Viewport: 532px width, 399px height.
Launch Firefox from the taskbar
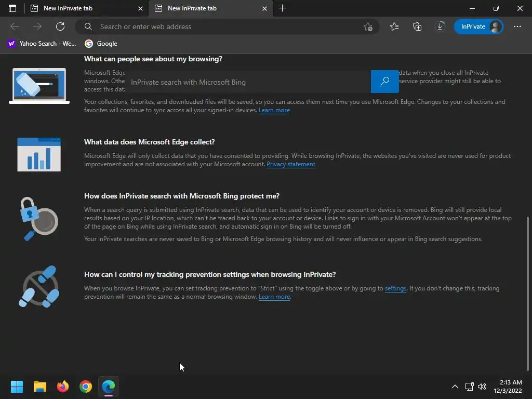[63, 387]
